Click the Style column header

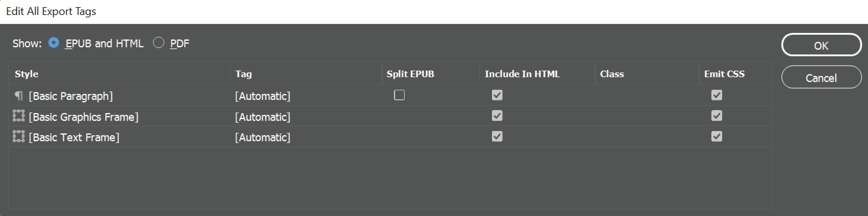(26, 74)
